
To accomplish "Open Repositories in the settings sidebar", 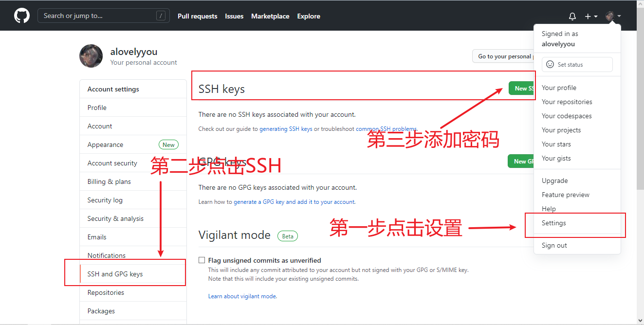I will [133, 292].
